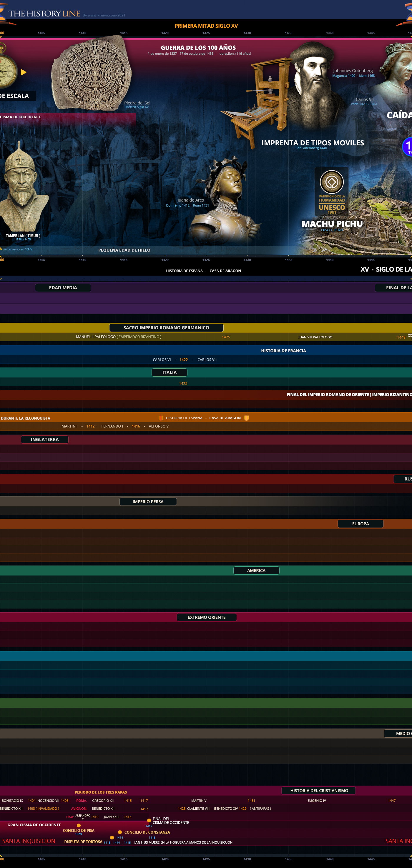The width and height of the screenshot is (412, 868).
Task: Select the AMERICA category label
Action: 256,571
